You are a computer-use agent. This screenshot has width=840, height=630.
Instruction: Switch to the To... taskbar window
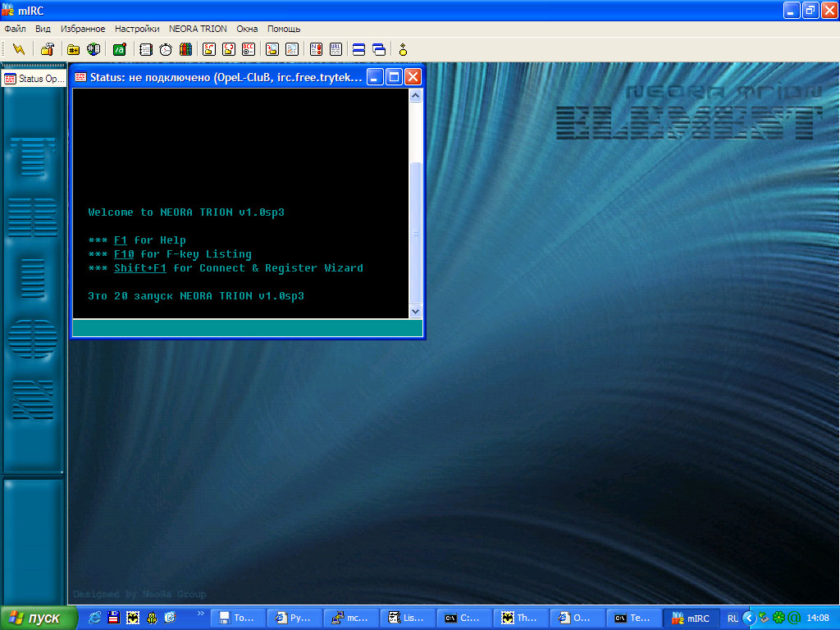pyautogui.click(x=237, y=619)
